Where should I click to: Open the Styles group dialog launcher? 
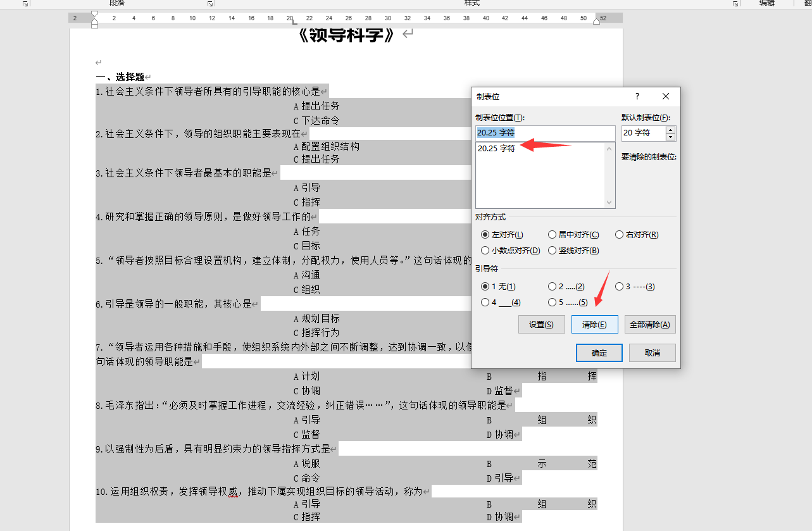[735, 3]
